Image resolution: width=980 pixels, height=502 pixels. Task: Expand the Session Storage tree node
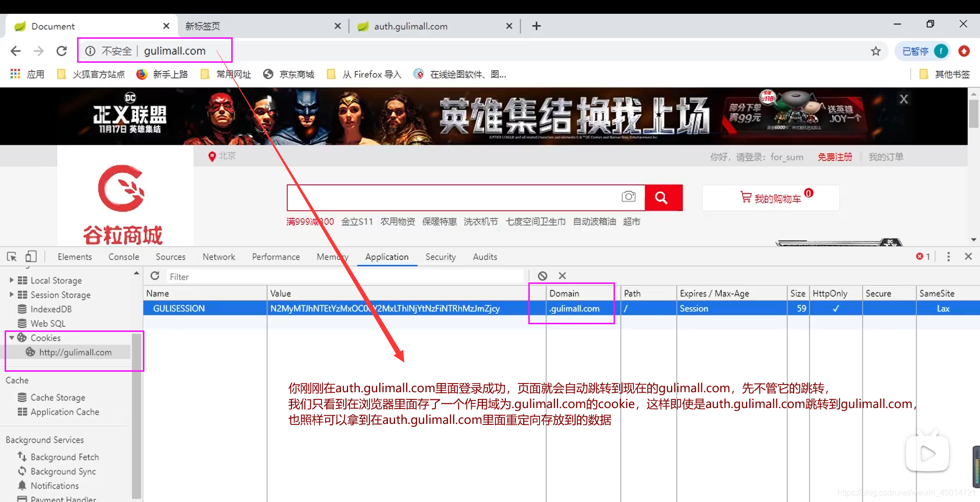pos(11,295)
